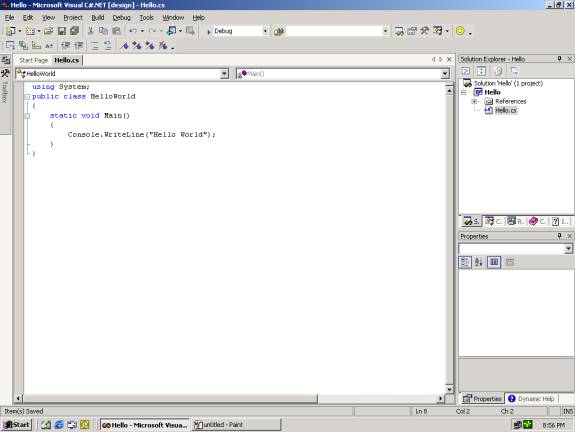575x432 pixels.
Task: Open the Main() members dropdown
Action: [x=445, y=74]
